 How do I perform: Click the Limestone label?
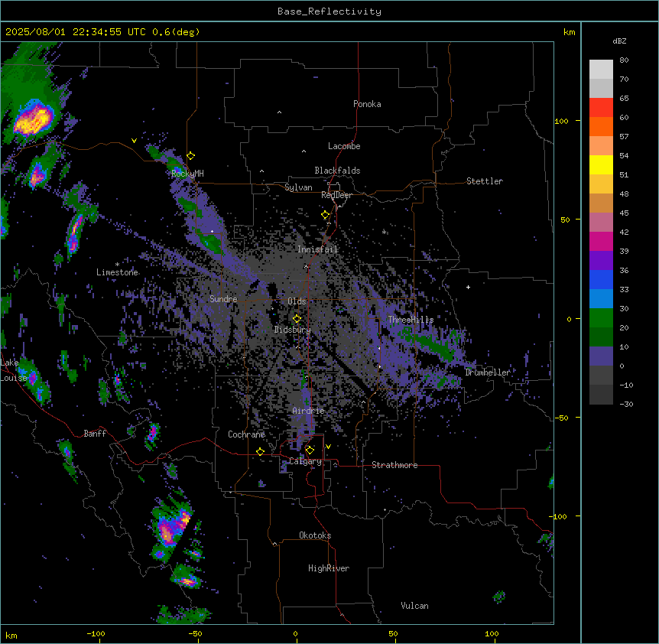(x=117, y=272)
